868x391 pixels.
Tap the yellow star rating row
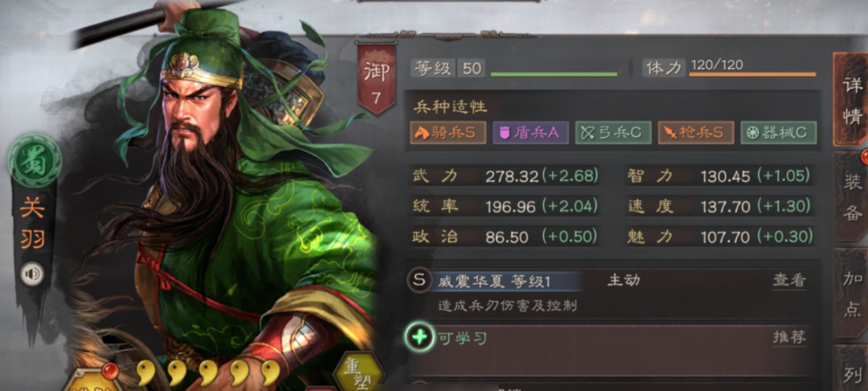pyautogui.click(x=208, y=373)
